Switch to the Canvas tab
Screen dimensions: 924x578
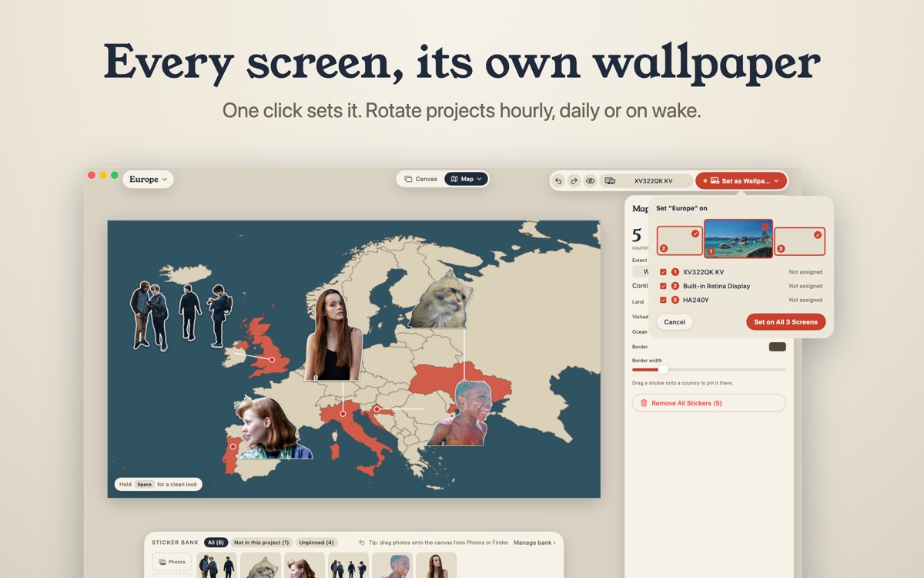[421, 179]
